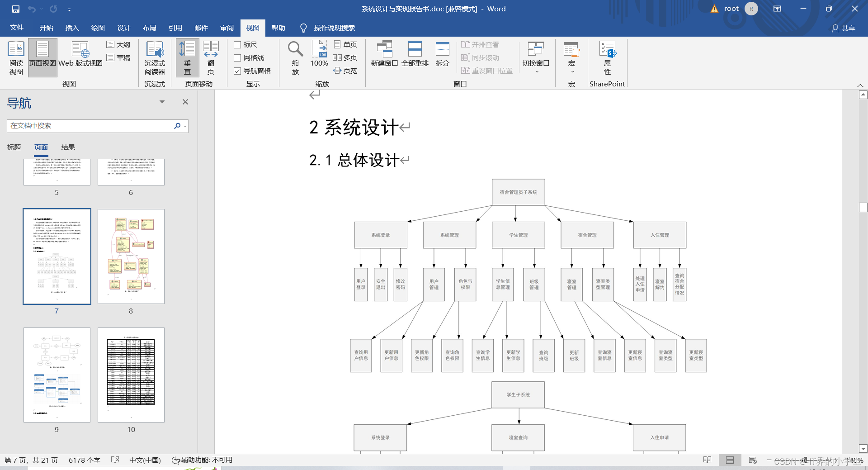Arrange All windows
The height and width of the screenshot is (470, 868).
pos(415,54)
